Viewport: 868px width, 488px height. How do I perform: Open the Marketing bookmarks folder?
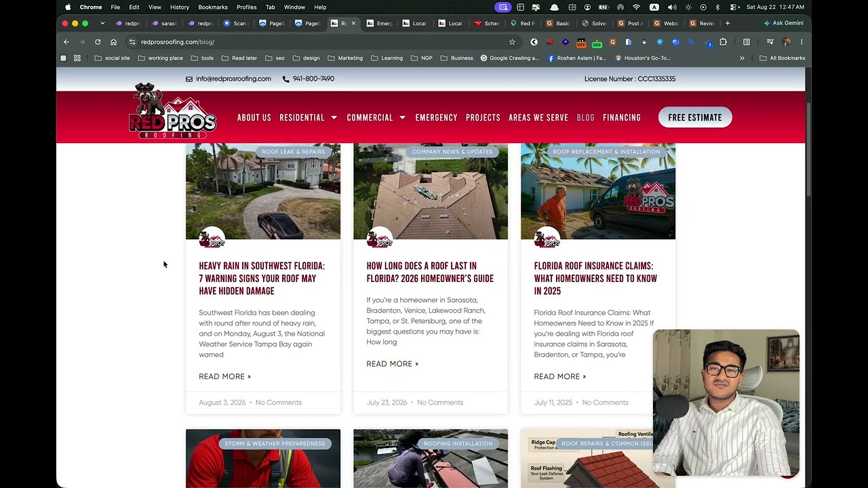point(344,58)
